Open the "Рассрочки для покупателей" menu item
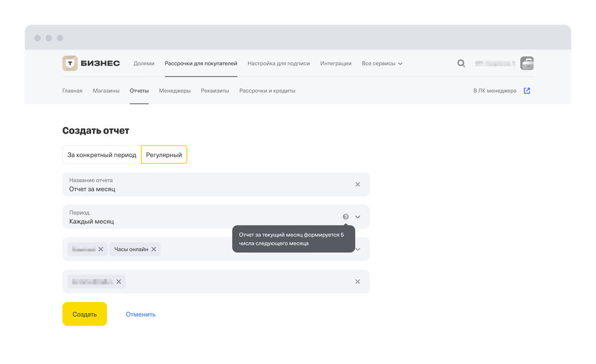This screenshot has width=596, height=364. coord(201,63)
